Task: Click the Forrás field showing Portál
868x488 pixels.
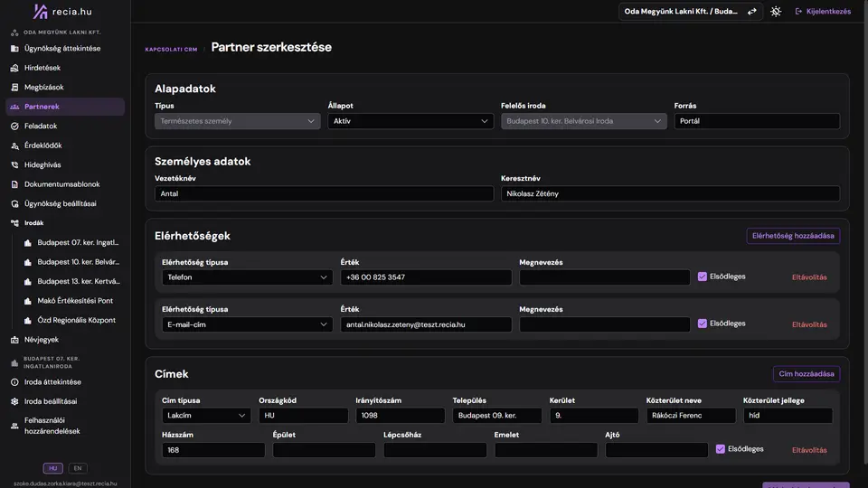Action: [x=757, y=121]
